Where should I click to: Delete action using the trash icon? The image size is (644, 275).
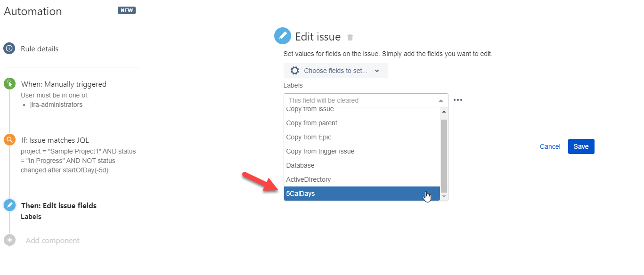pos(350,37)
